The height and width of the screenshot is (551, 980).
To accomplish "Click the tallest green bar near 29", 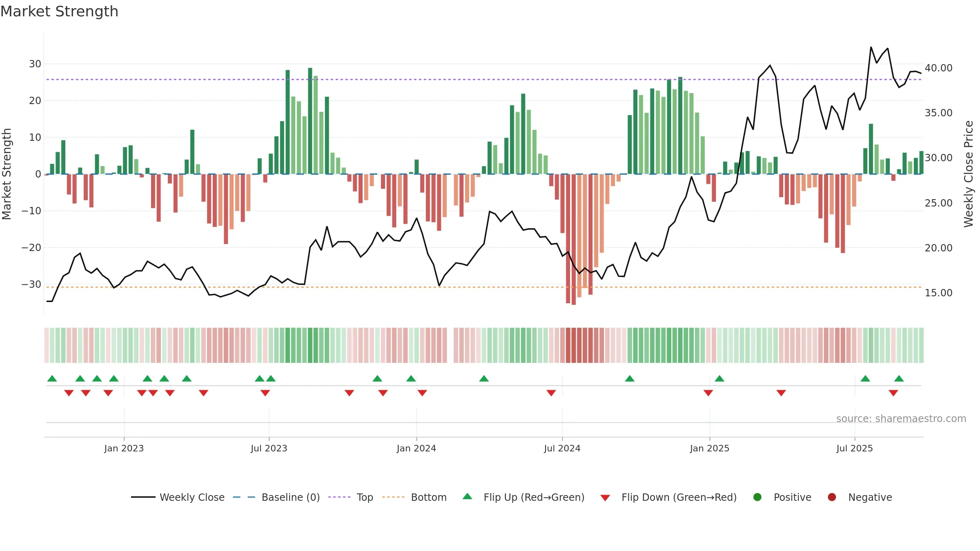I will 310,121.
